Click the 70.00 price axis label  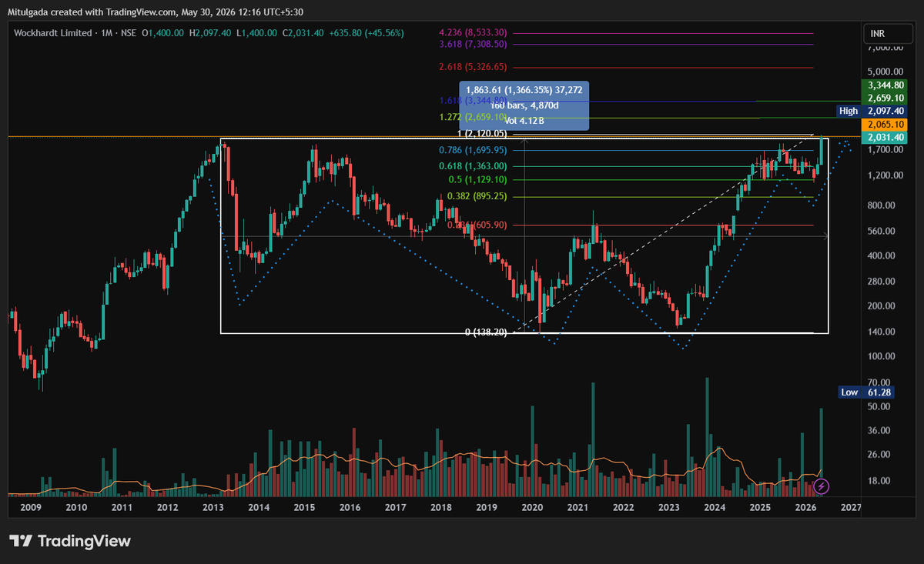point(881,382)
